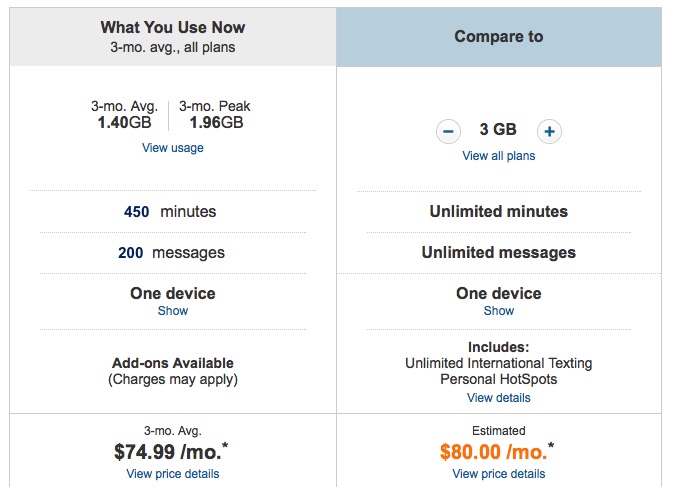
Task: Click the 200 messages usage number
Action: coord(131,253)
